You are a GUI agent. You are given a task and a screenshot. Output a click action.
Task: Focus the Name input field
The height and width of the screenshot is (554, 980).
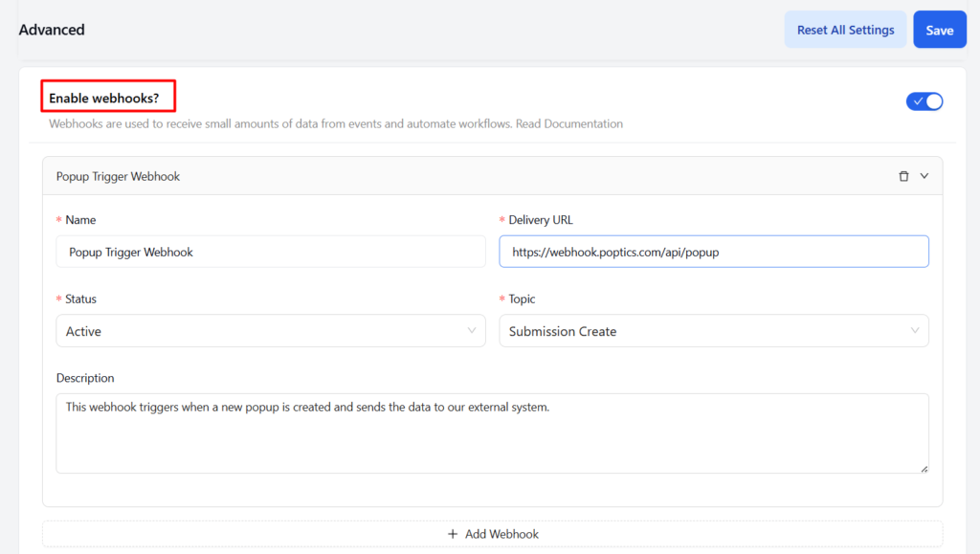coord(271,252)
